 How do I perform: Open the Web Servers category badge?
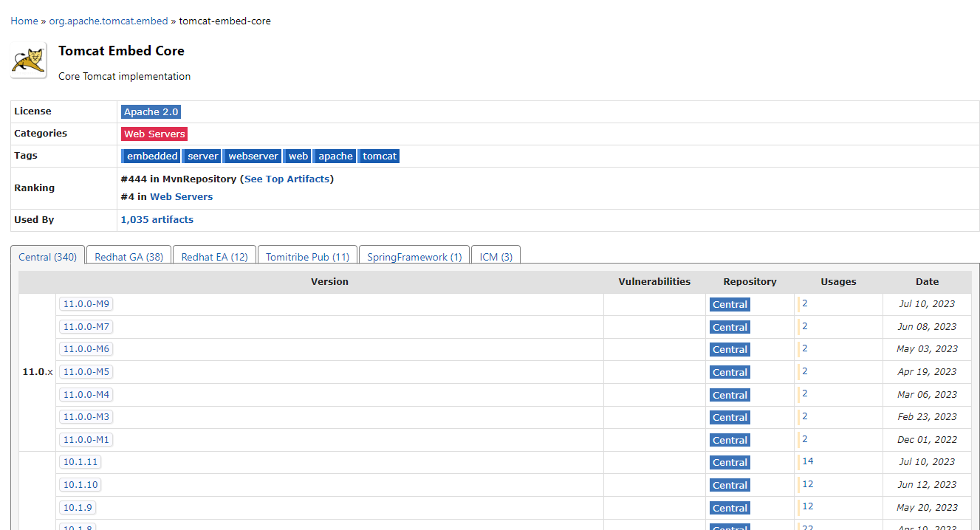pyautogui.click(x=154, y=134)
